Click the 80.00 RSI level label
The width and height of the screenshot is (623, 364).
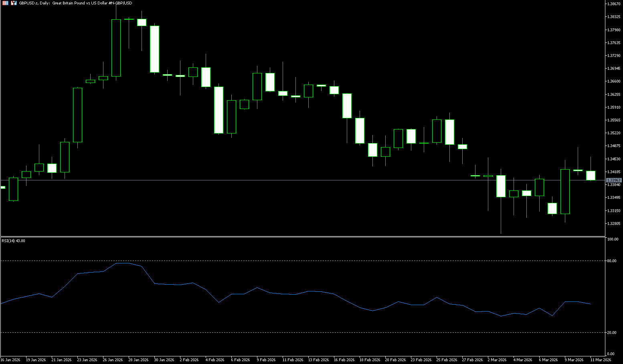tap(612, 261)
